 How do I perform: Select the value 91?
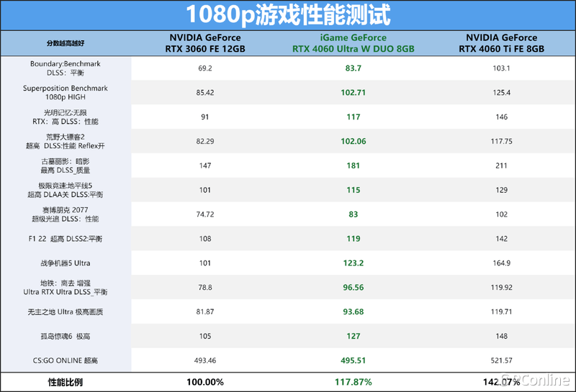(x=205, y=117)
